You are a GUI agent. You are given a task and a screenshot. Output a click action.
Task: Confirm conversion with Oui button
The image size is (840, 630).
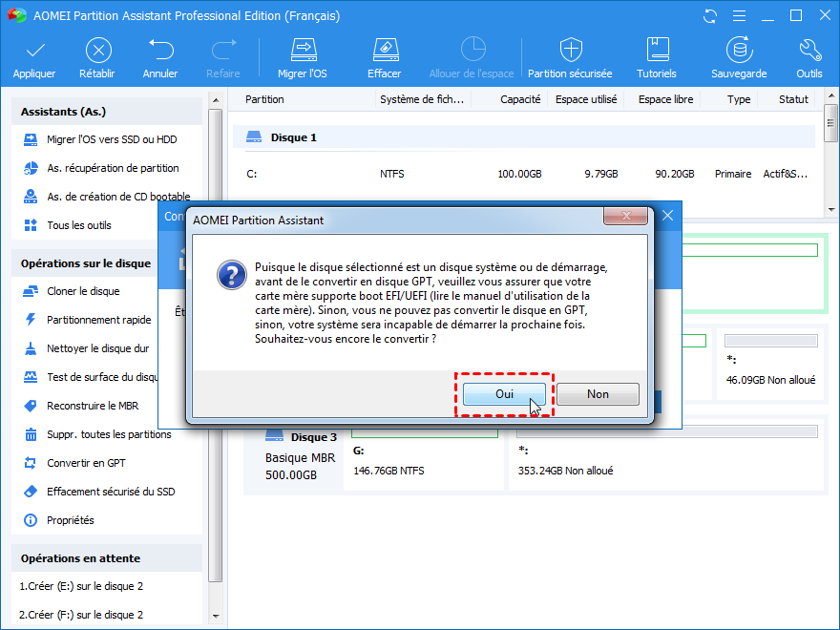(504, 394)
